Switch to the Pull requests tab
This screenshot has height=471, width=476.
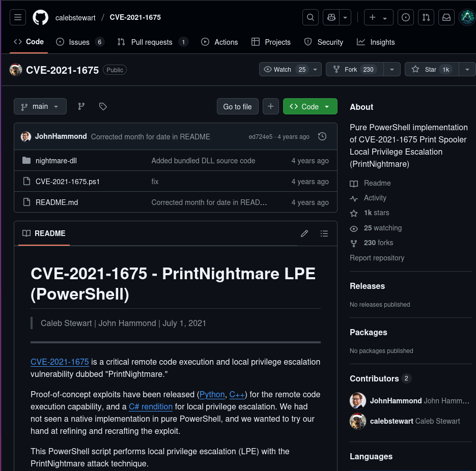click(153, 42)
